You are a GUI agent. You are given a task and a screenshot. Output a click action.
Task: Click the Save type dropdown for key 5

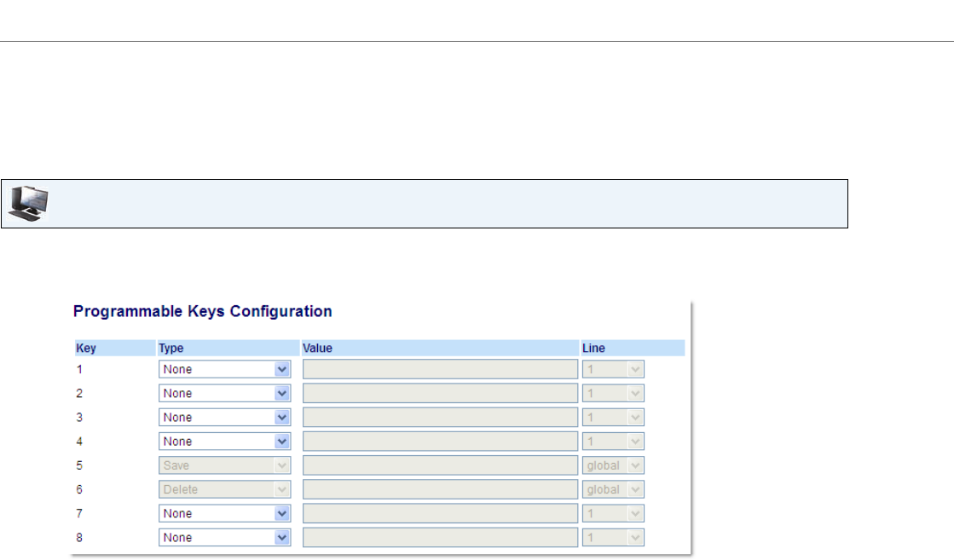point(225,466)
